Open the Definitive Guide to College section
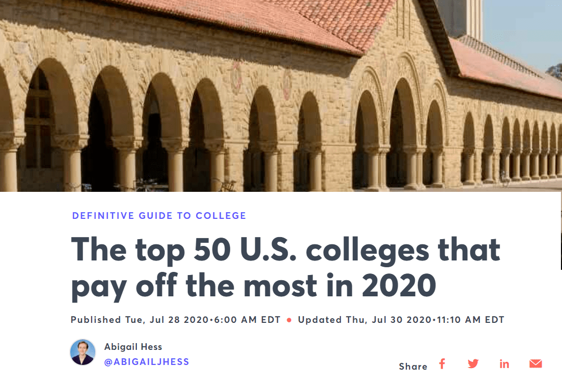Screen dimensions: 562x392 pos(159,216)
